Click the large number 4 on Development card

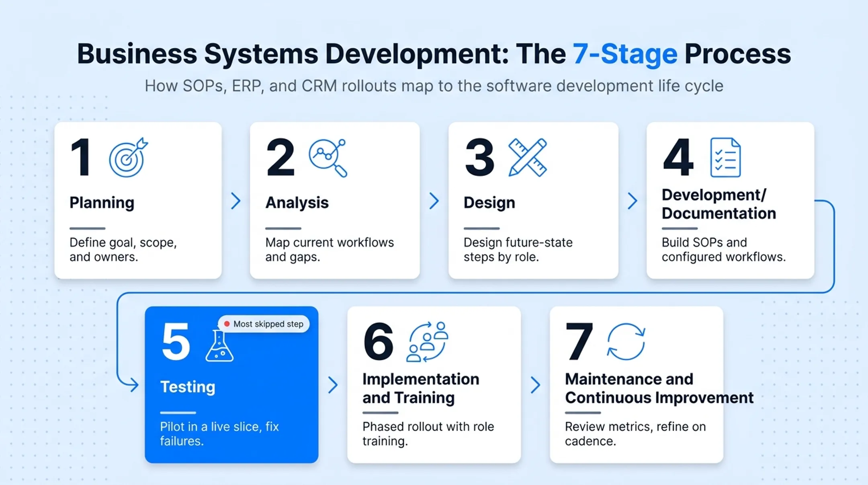(678, 157)
